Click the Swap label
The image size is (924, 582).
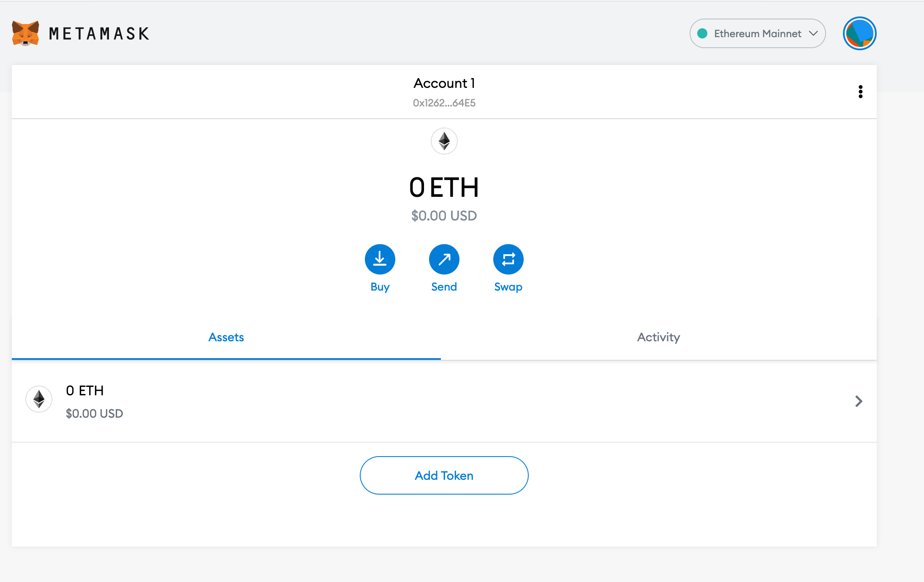508,287
